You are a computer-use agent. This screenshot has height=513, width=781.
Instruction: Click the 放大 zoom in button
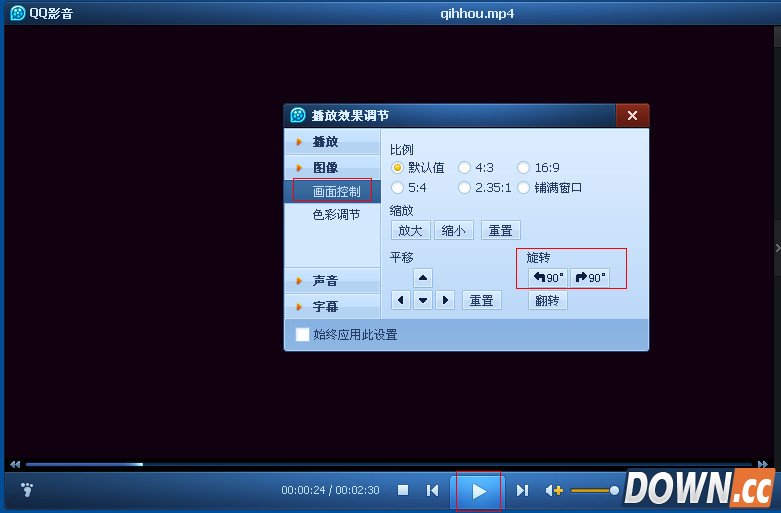[x=410, y=230]
